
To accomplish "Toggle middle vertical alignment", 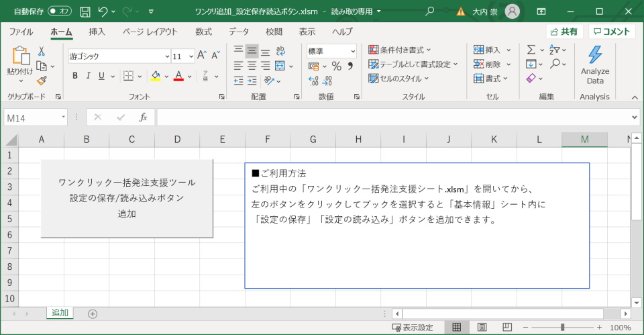I will click(252, 51).
